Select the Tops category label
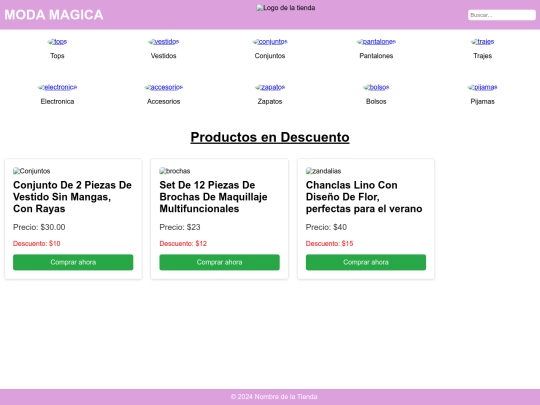540x405 pixels. (x=57, y=56)
